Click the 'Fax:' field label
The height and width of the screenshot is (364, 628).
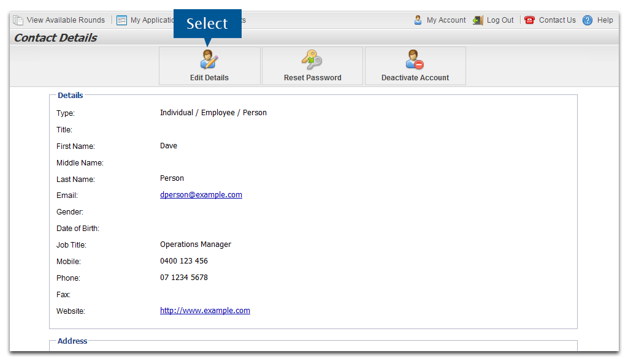(63, 295)
